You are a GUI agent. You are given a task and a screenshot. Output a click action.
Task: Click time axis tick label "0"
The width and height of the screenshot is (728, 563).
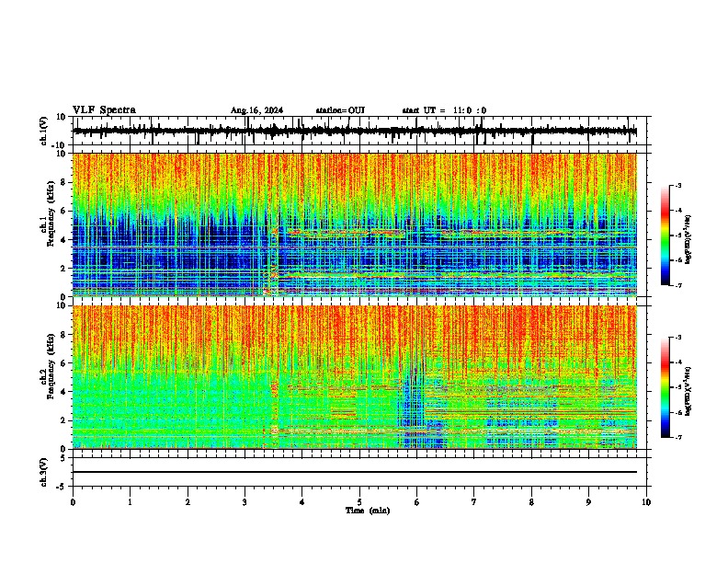coord(73,502)
